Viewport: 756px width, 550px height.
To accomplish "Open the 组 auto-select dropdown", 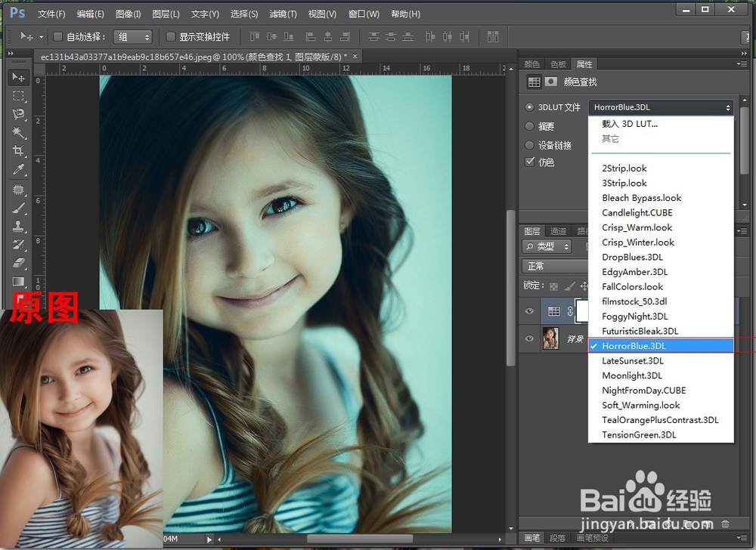I will [132, 37].
